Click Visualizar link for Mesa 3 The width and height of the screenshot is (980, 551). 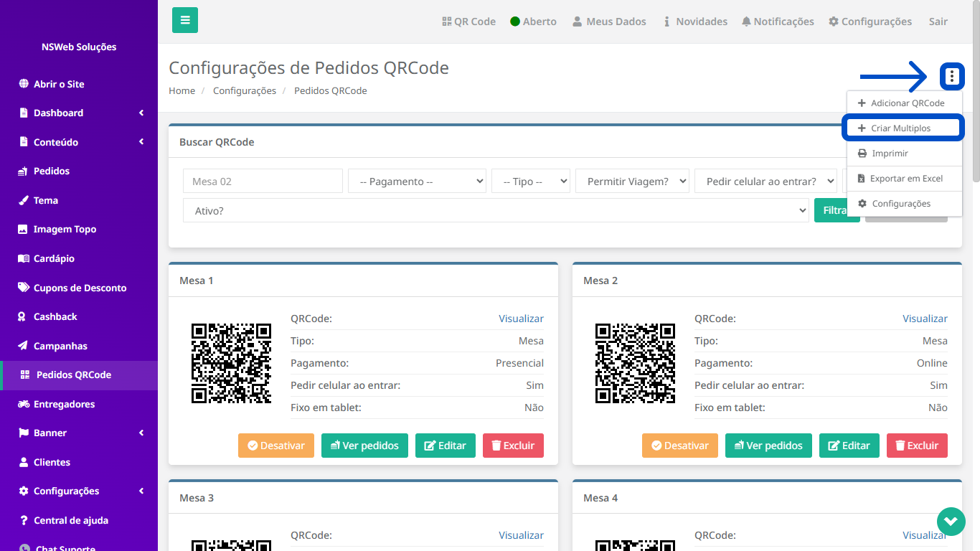pos(522,535)
